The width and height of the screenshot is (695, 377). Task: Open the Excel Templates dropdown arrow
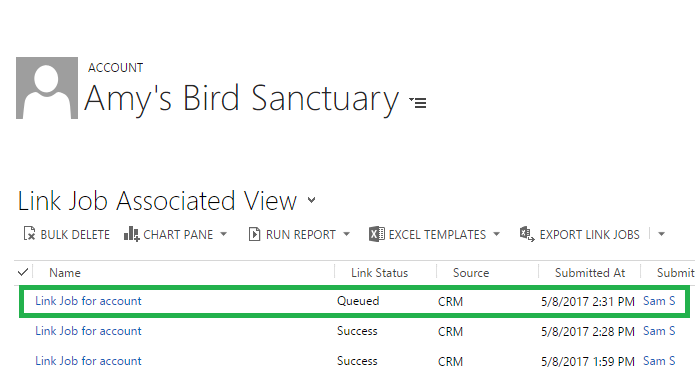click(x=496, y=234)
